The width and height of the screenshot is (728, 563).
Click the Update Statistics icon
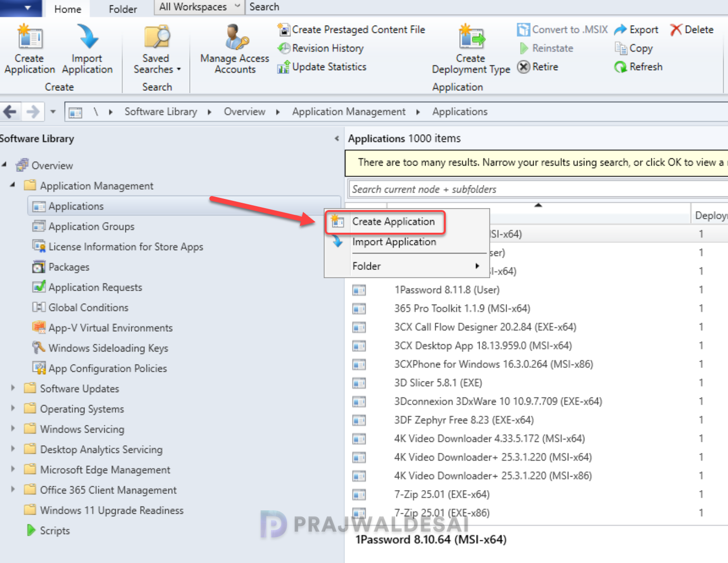pyautogui.click(x=284, y=67)
